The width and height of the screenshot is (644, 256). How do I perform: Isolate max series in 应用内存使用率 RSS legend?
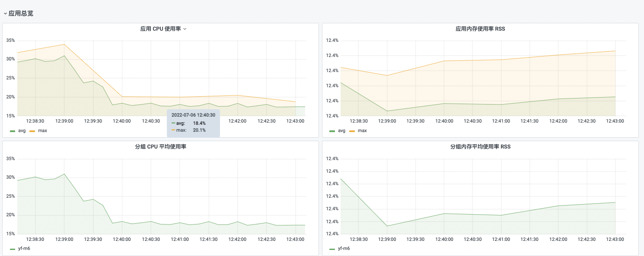pos(362,130)
